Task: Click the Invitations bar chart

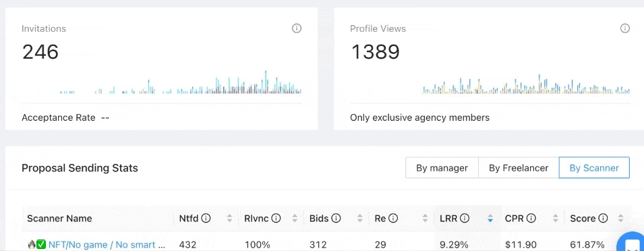Action: pyautogui.click(x=181, y=82)
